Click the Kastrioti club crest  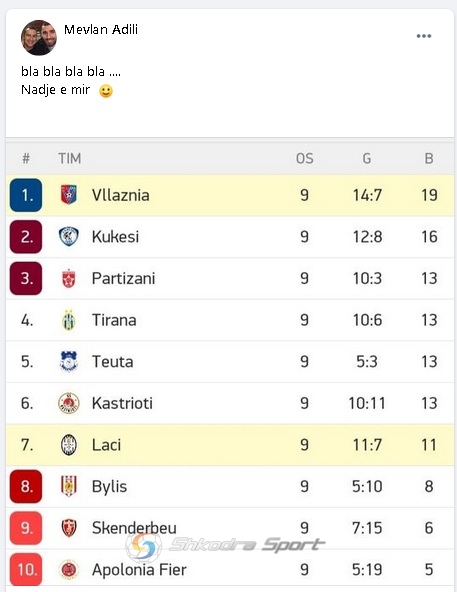point(69,403)
